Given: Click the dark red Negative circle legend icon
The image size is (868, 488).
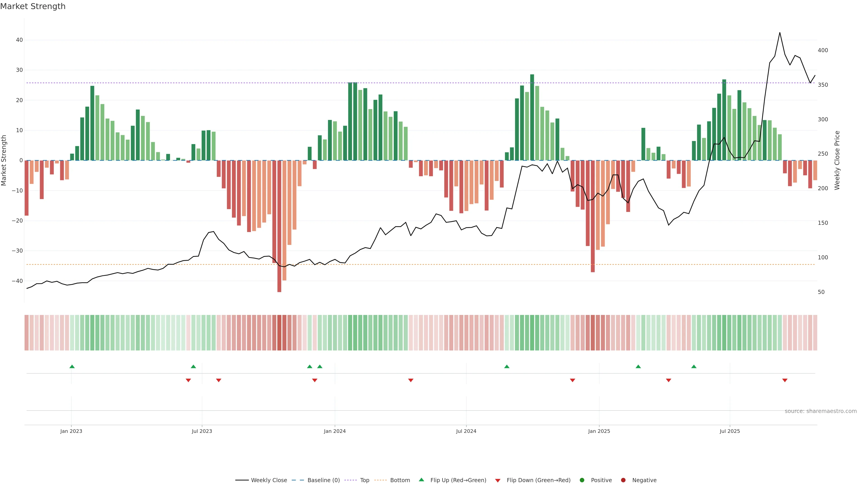Looking at the screenshot, I should point(623,480).
